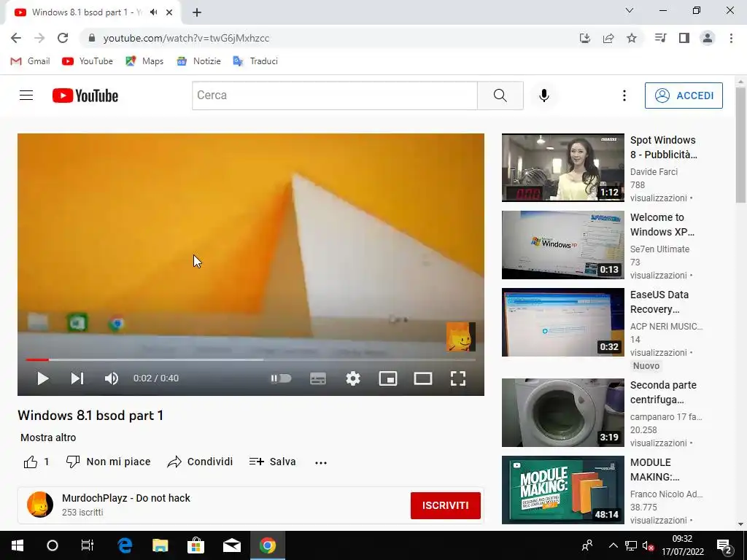Screen dimensions: 747x560
Task: Open MODULE MAKING video title link
Action: [x=654, y=470]
